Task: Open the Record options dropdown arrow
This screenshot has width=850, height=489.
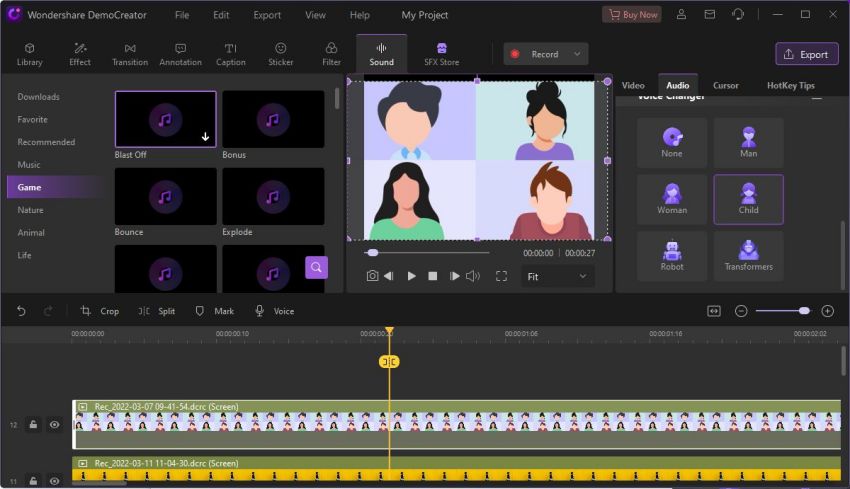Action: [x=577, y=54]
